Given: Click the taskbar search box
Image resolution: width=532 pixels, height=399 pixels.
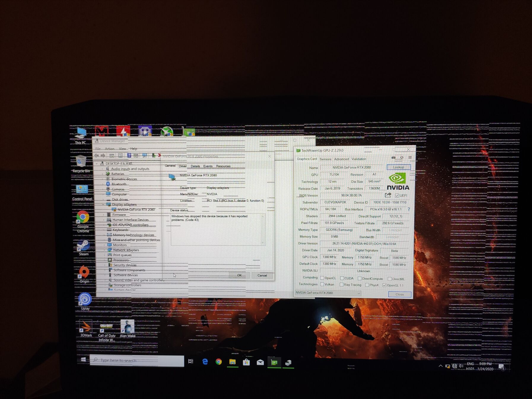Looking at the screenshot, I should 137,360.
